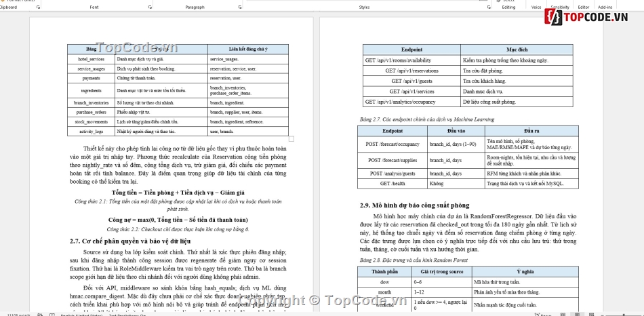Click the 'Trạng thái dịch vụ' output cell

tap(531, 184)
